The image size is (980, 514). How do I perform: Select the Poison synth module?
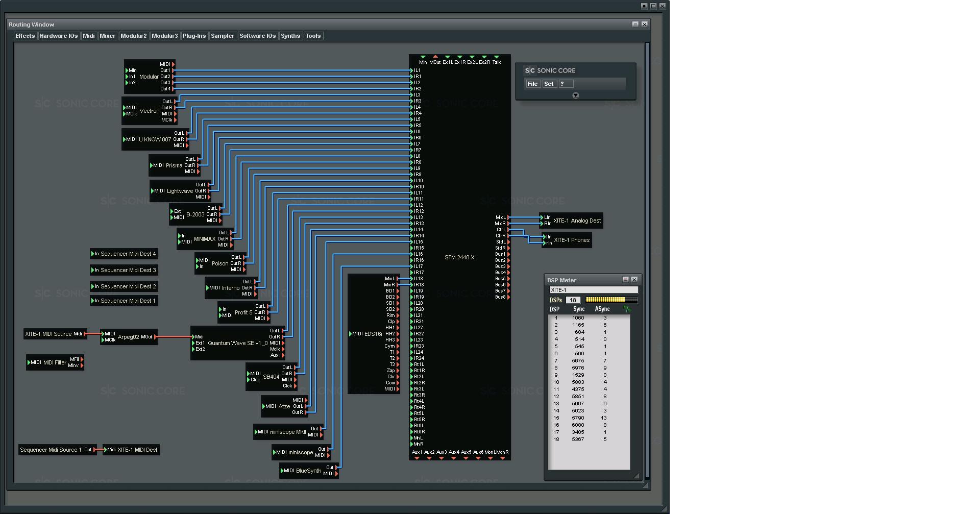coord(220,263)
